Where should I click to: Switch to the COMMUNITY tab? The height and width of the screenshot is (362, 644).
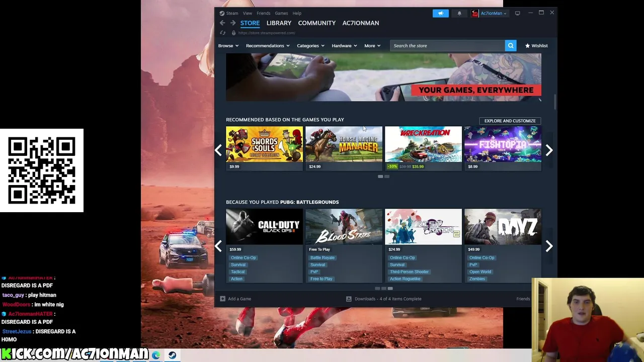point(317,23)
